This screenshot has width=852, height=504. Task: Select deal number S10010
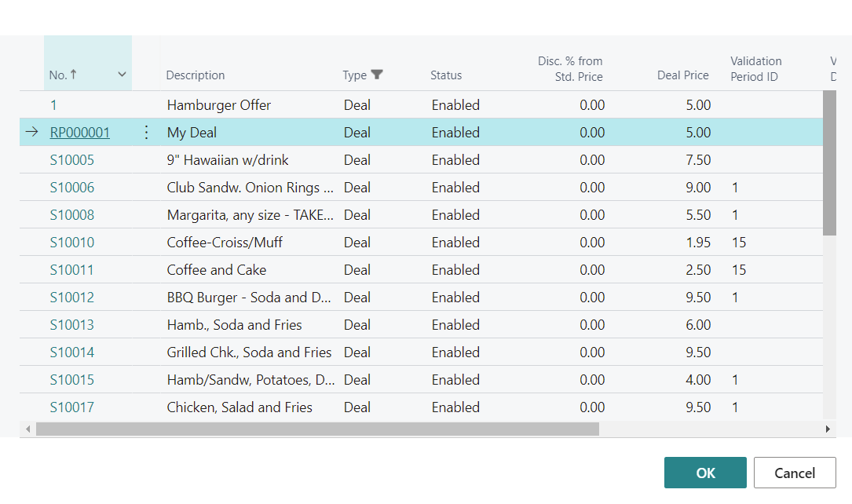[71, 243]
